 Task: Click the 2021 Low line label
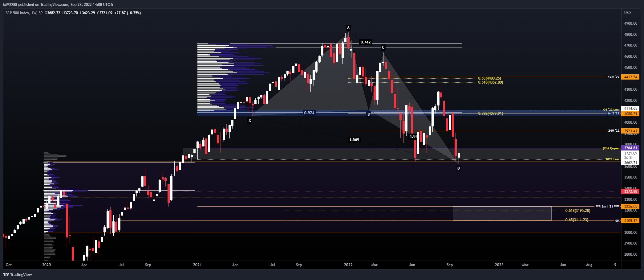tap(612, 159)
